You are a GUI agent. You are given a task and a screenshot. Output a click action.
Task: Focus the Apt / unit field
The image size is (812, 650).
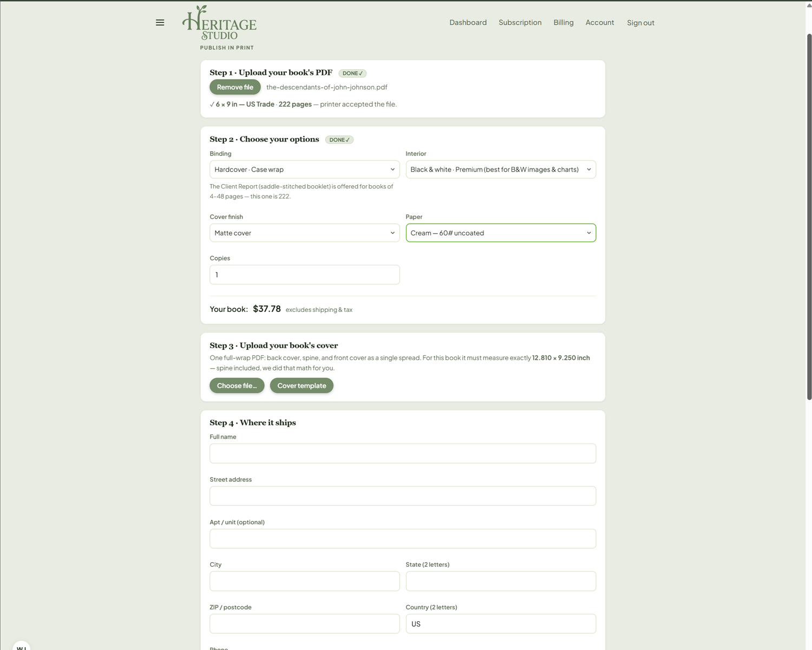coord(403,538)
